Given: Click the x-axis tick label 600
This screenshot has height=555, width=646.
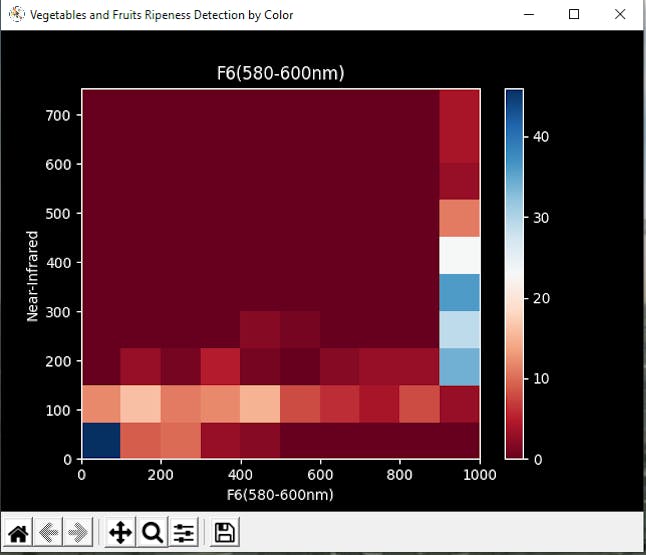Looking at the screenshot, I should 320,475.
